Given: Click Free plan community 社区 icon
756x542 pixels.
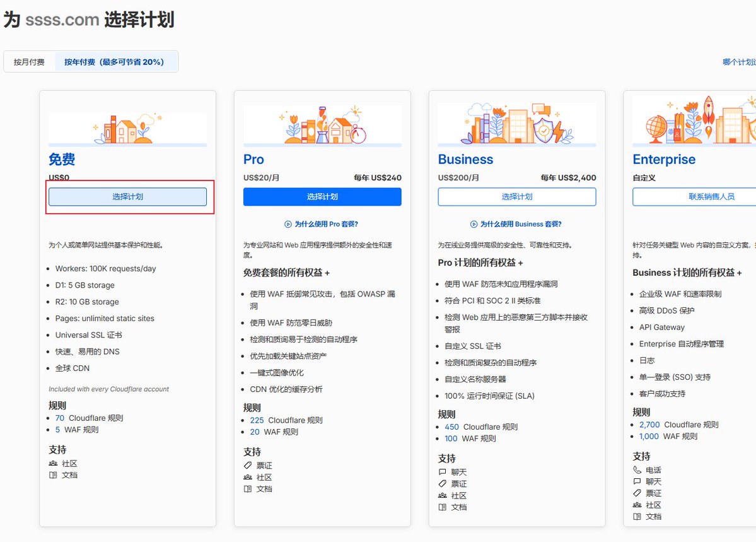Looking at the screenshot, I should pos(53,463).
